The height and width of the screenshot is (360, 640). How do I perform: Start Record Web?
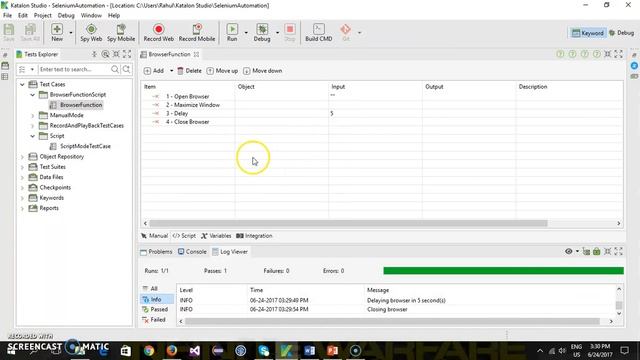click(158, 32)
